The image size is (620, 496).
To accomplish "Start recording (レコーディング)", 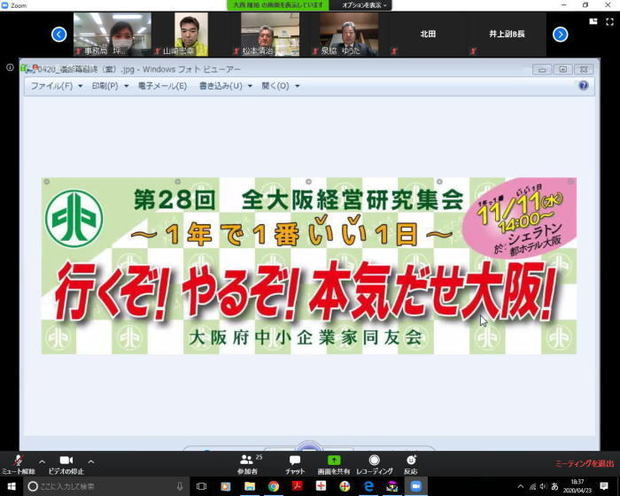I will (x=374, y=464).
